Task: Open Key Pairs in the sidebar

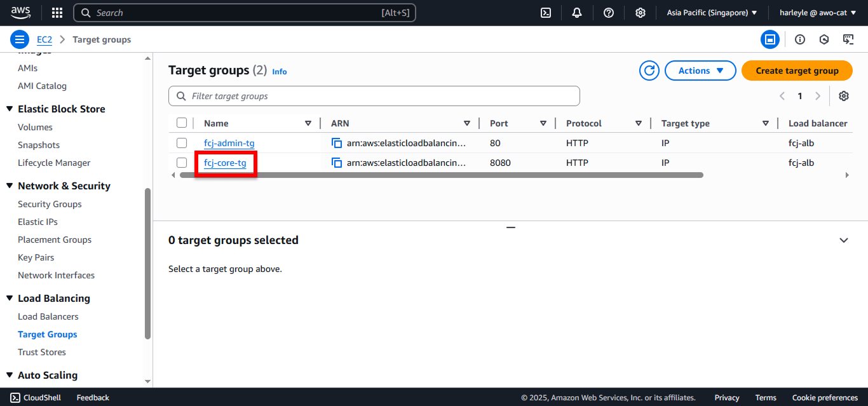Action: pos(36,257)
